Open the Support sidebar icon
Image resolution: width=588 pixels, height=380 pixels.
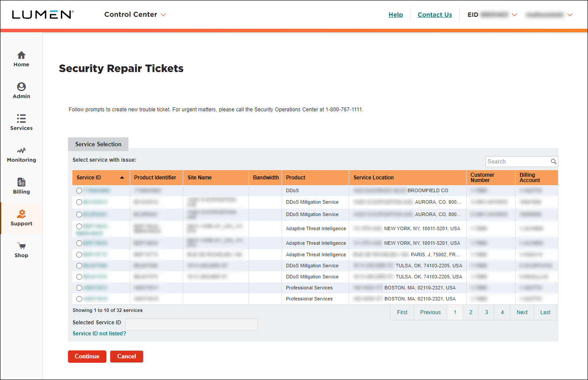click(x=21, y=214)
